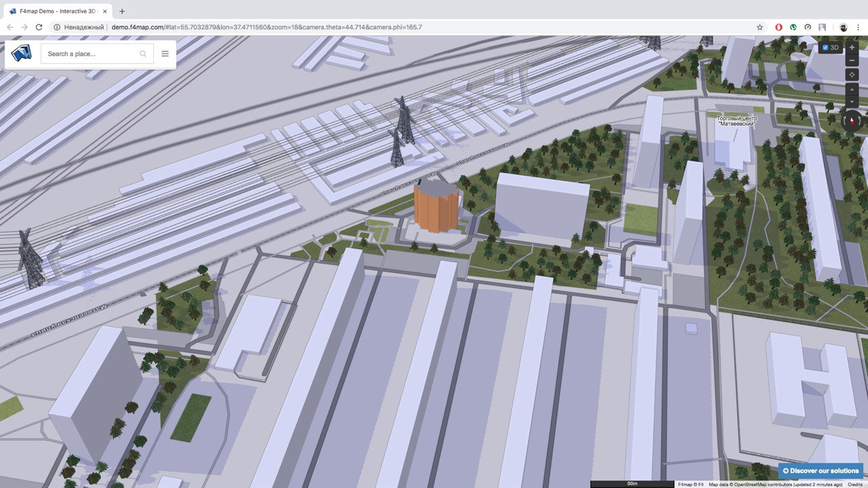Screen dimensions: 868x488
Task: Click the browser address bar URL
Action: (x=267, y=27)
